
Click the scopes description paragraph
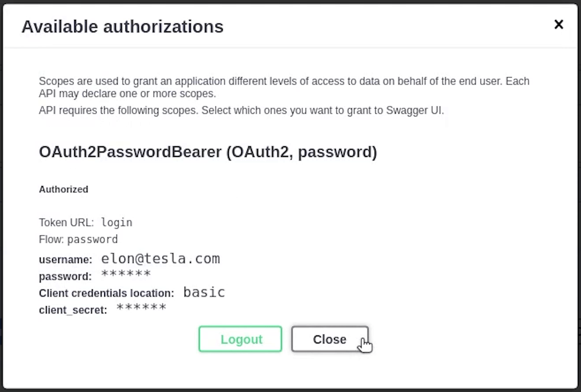pos(284,87)
